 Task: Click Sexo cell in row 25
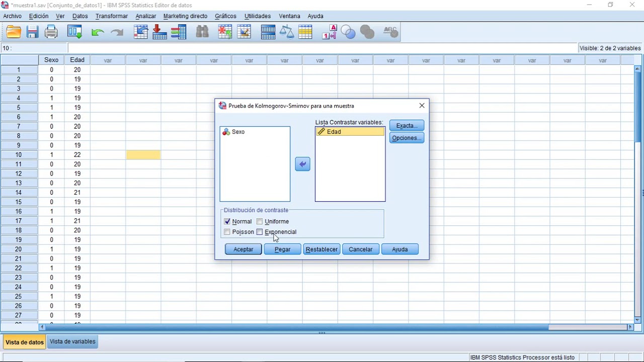coord(51,297)
